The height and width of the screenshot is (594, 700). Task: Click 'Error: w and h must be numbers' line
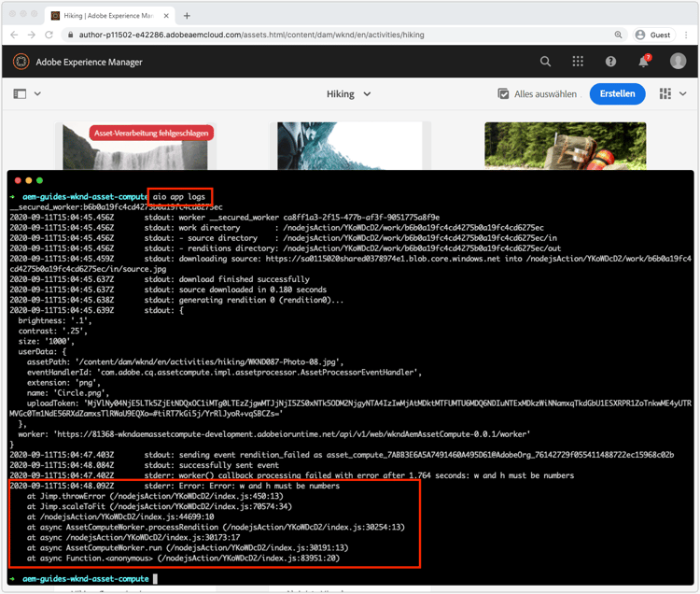pos(175,486)
